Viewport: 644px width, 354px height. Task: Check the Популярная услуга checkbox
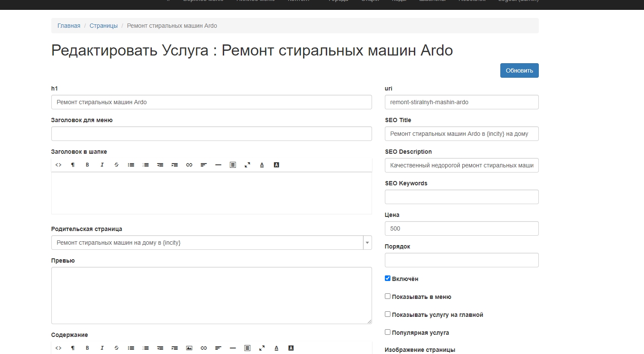pos(387,332)
